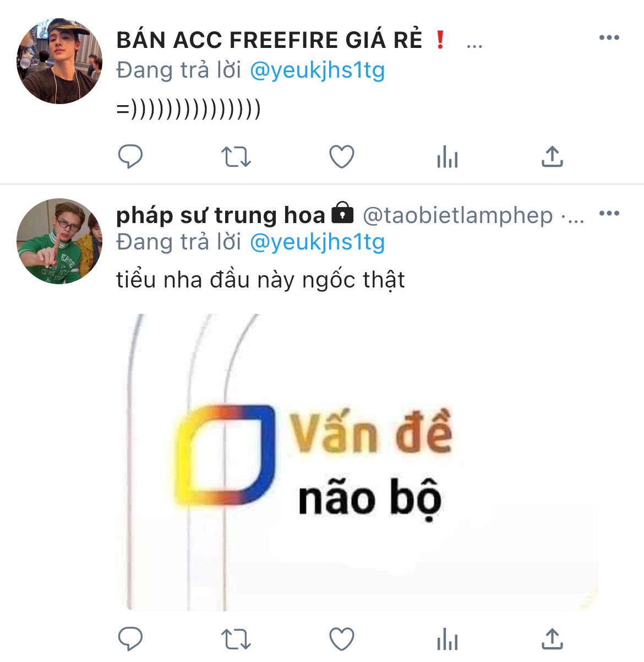Like the pháp sư trung hoa tweet
The height and width of the screenshot is (662, 644).
point(342,639)
